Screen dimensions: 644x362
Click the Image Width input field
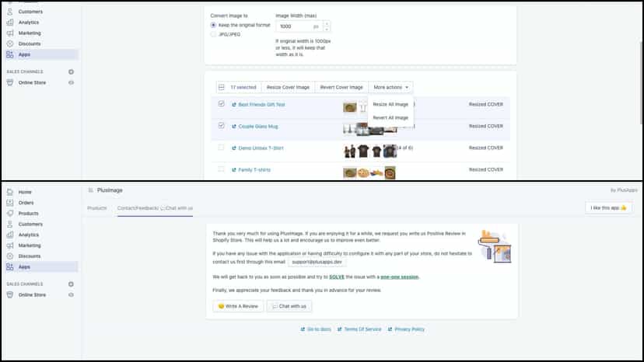299,26
